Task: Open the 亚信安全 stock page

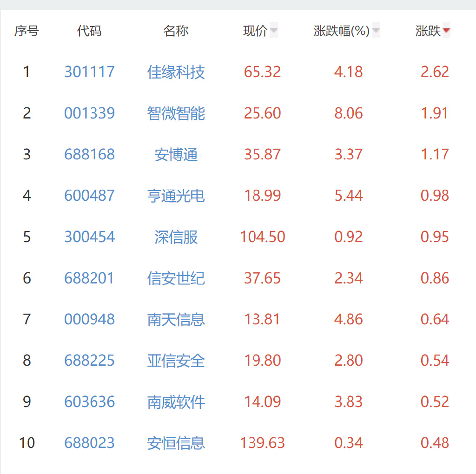Action: click(176, 361)
